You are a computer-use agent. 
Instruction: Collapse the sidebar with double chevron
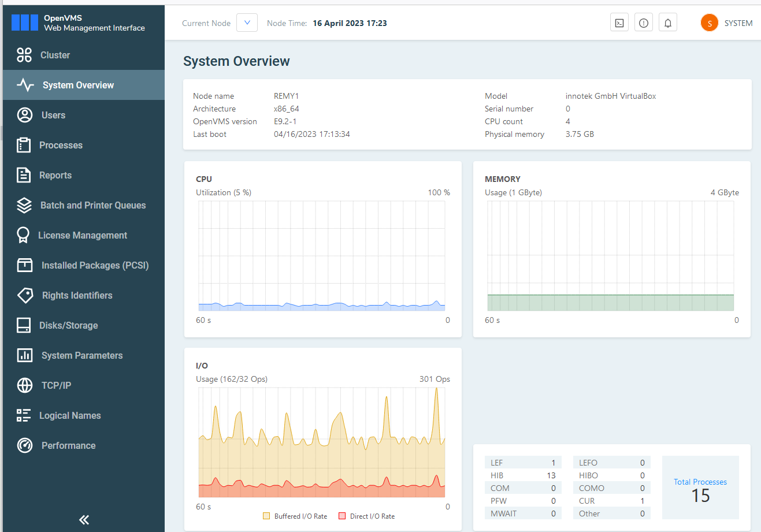tap(84, 520)
